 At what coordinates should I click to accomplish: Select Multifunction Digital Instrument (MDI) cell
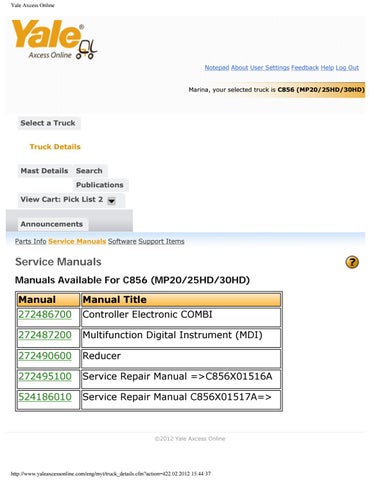pyautogui.click(x=181, y=338)
